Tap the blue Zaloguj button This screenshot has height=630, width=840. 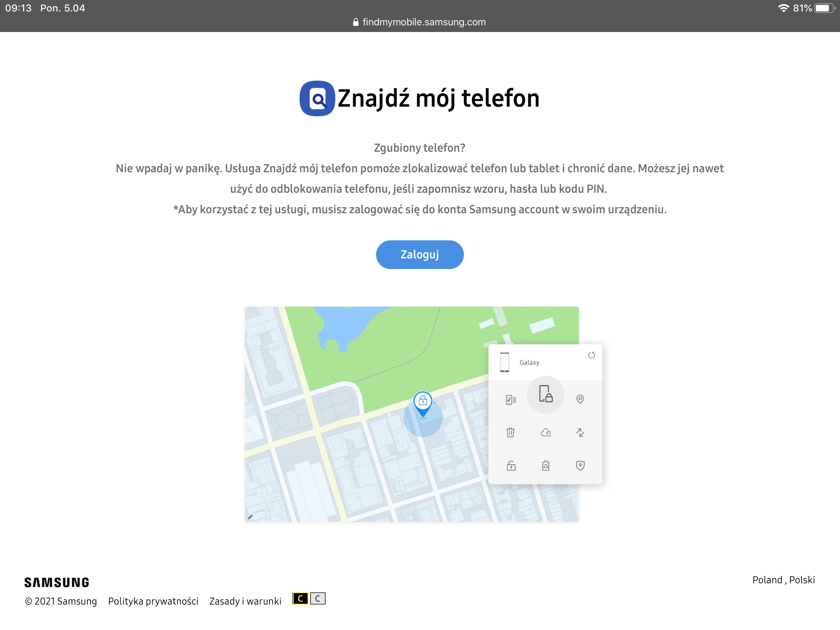pyautogui.click(x=420, y=255)
